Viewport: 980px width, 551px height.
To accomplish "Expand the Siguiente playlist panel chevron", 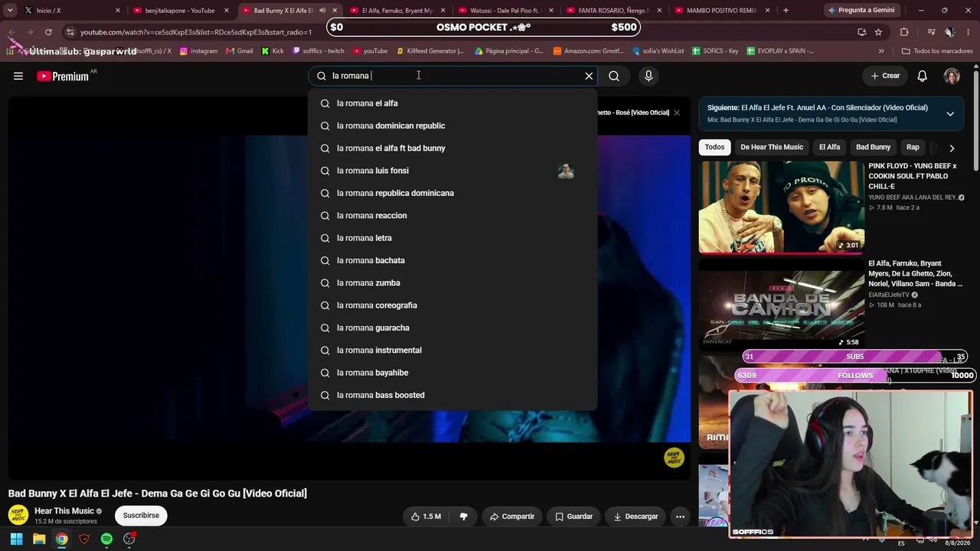I will [950, 114].
